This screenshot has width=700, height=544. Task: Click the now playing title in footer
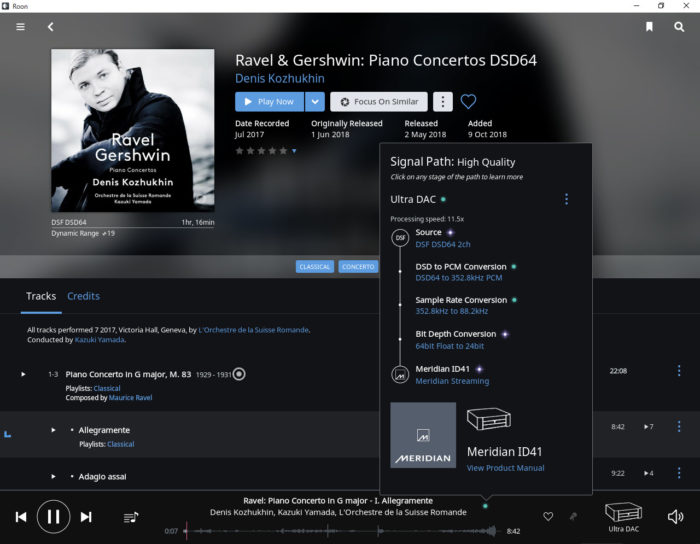coord(338,501)
